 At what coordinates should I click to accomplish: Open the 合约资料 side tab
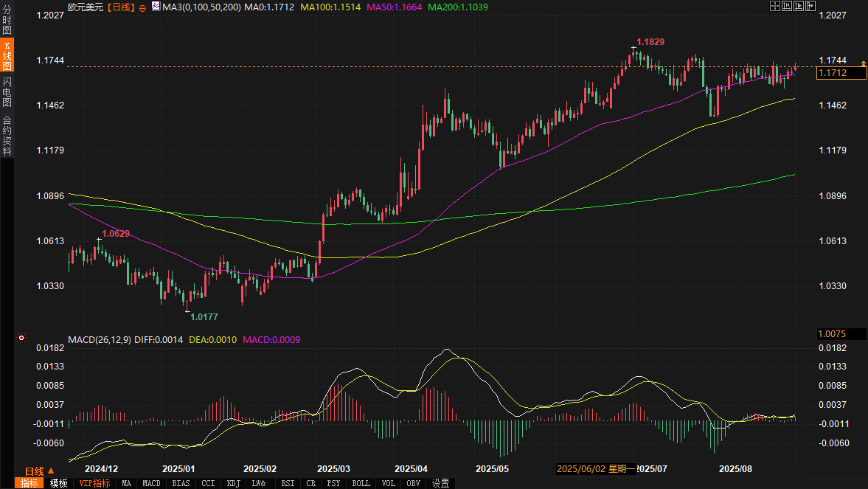pos(7,135)
